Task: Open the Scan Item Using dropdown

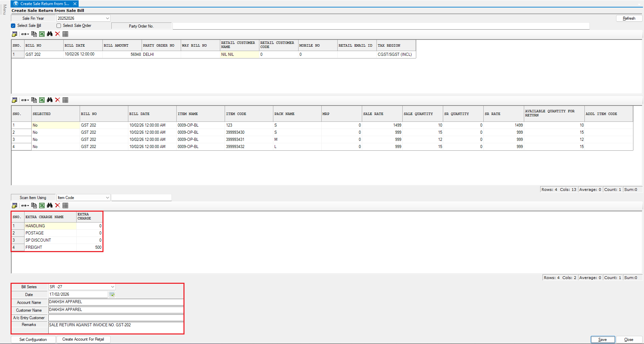Action: click(107, 198)
